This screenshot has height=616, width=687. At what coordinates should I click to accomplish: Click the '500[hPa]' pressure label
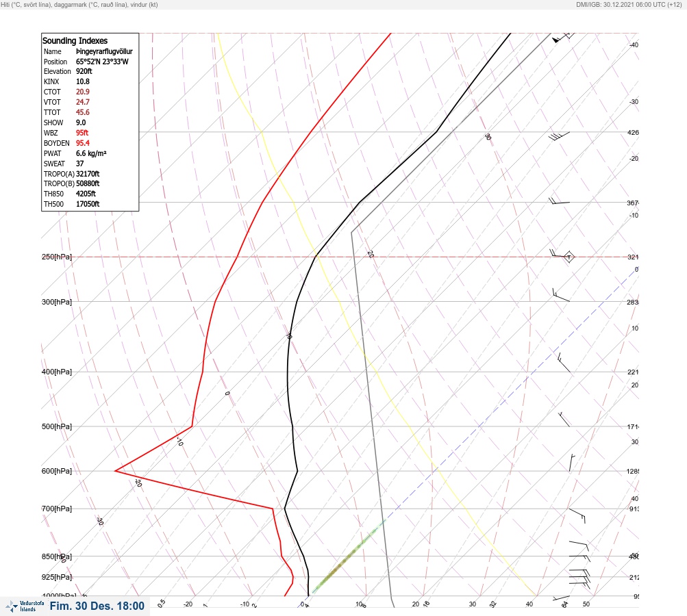57,426
